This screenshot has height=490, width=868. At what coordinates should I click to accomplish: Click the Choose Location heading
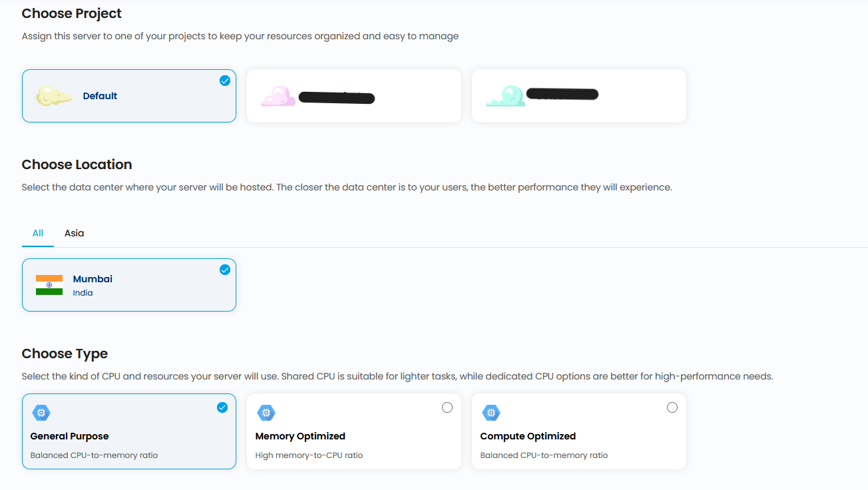[77, 164]
